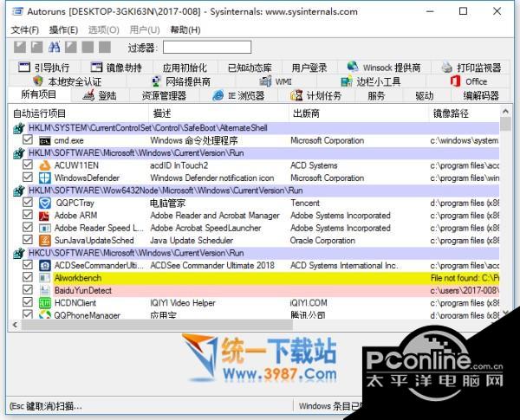The height and width of the screenshot is (420, 520).
Task: Open the 应用初始化 tab
Action: pyautogui.click(x=185, y=68)
